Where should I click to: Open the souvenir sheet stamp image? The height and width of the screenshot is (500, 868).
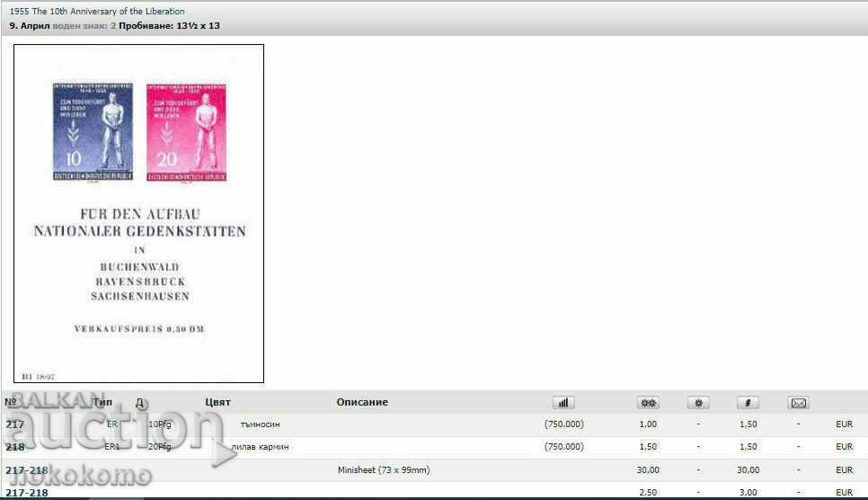[x=138, y=213]
